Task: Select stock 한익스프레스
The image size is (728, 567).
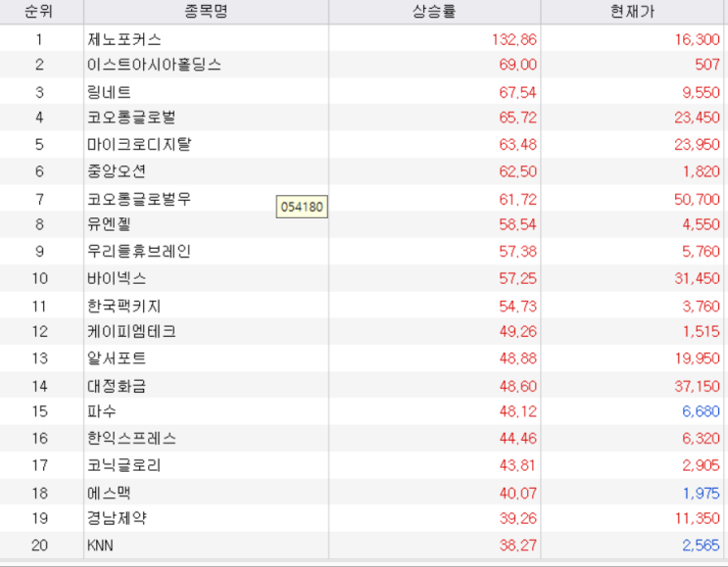Action: click(x=132, y=438)
